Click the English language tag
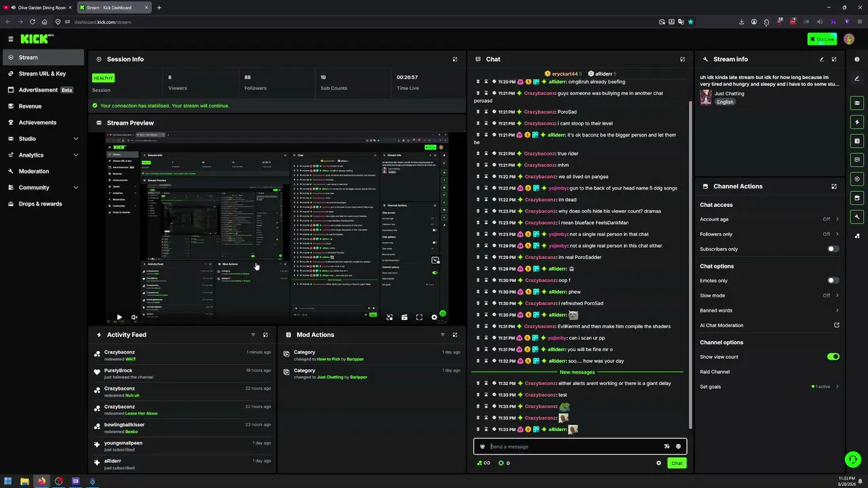868x488 pixels. (726, 102)
